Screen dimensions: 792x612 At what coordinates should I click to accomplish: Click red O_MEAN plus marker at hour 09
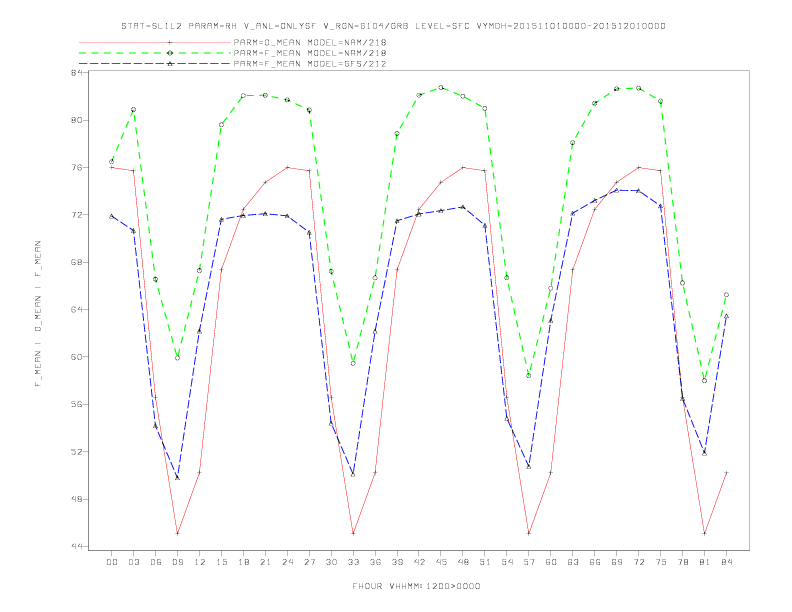click(177, 533)
